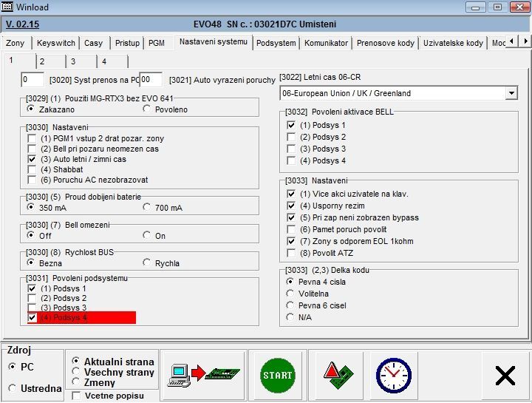This screenshot has height=403, width=532.
Task: Switch to the Komunikator tab
Action: tap(326, 43)
